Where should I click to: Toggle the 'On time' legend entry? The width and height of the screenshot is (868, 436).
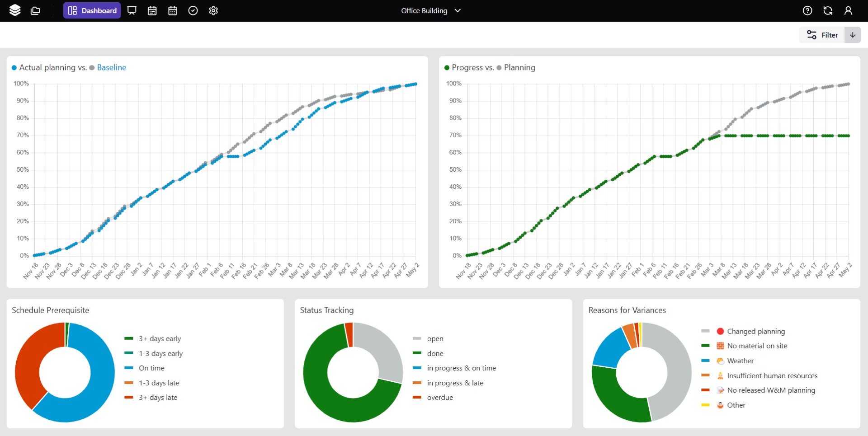pos(151,368)
